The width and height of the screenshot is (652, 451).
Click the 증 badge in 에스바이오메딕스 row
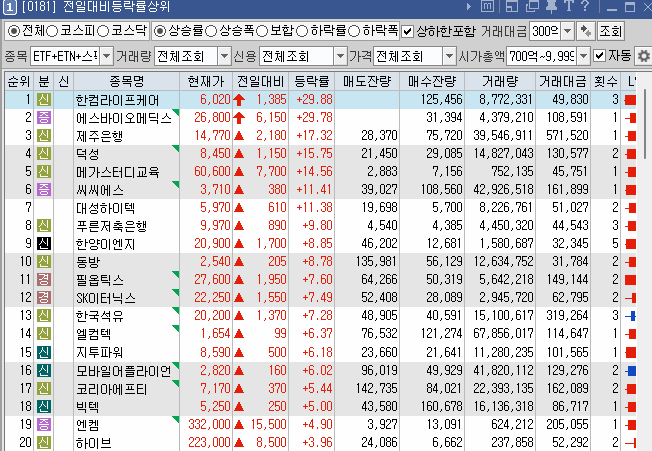pyautogui.click(x=44, y=118)
